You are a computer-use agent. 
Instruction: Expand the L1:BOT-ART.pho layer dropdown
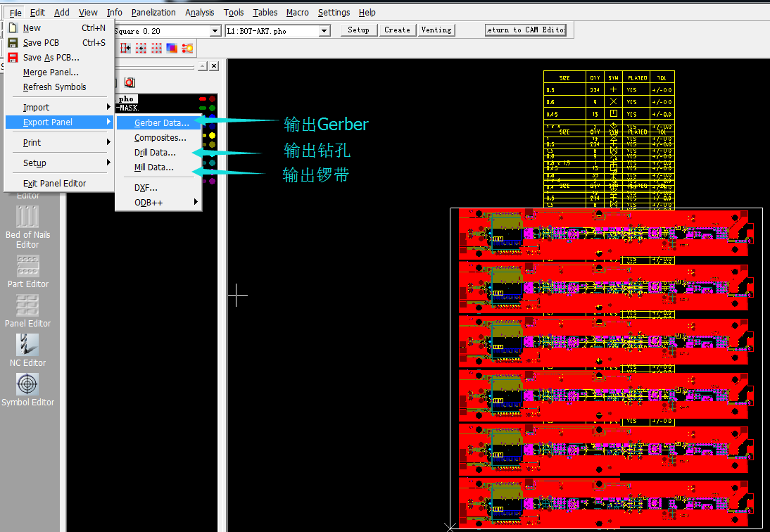tap(324, 31)
